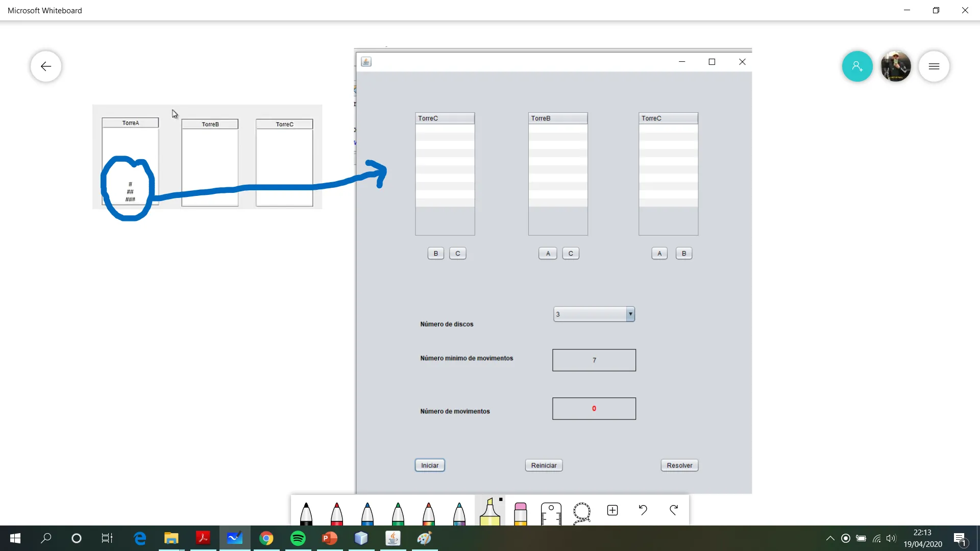Image resolution: width=980 pixels, height=551 pixels.
Task: Toggle the ruler tool
Action: 551,512
